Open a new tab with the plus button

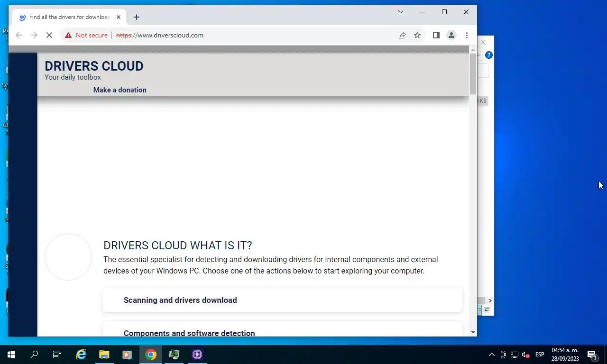[x=137, y=17]
